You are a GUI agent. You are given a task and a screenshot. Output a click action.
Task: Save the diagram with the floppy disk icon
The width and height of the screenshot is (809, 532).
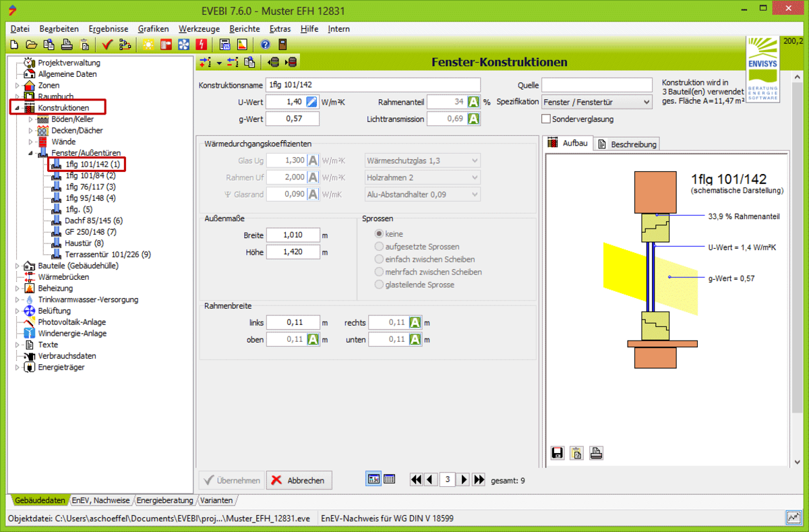[558, 452]
